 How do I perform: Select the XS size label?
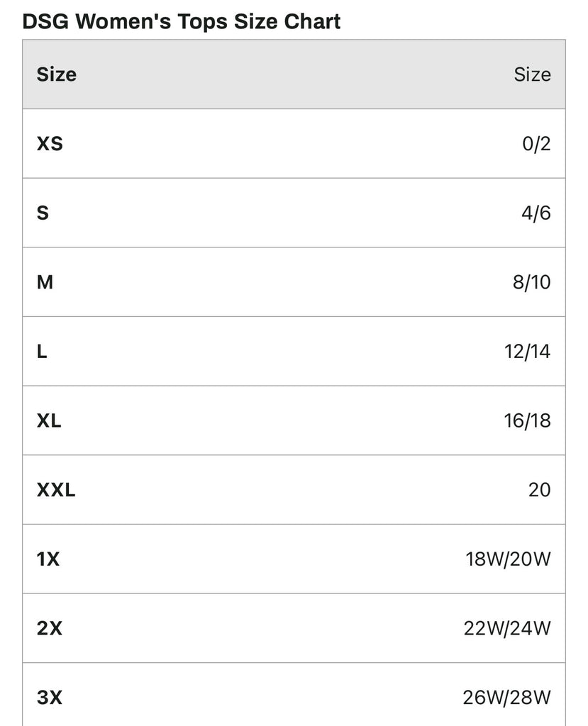[x=50, y=144]
